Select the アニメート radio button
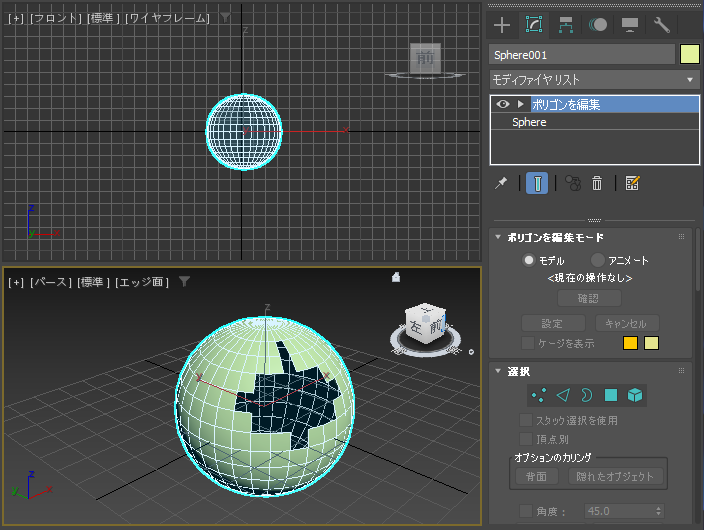Screen dimensions: 704x530 (598, 260)
